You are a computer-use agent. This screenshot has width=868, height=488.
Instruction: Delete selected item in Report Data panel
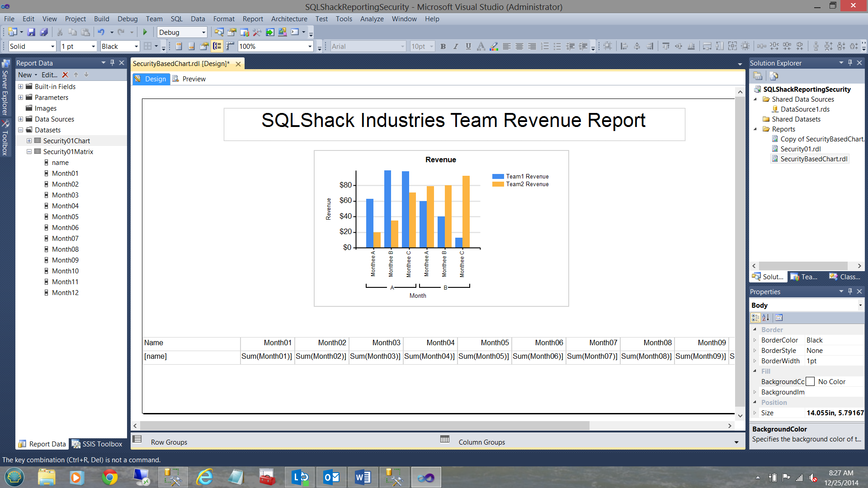point(65,75)
